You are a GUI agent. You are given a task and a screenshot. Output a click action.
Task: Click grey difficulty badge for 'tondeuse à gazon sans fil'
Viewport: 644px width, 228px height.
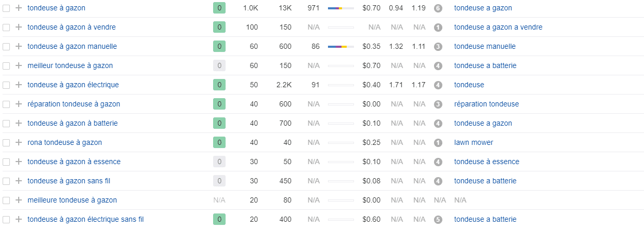(219, 181)
